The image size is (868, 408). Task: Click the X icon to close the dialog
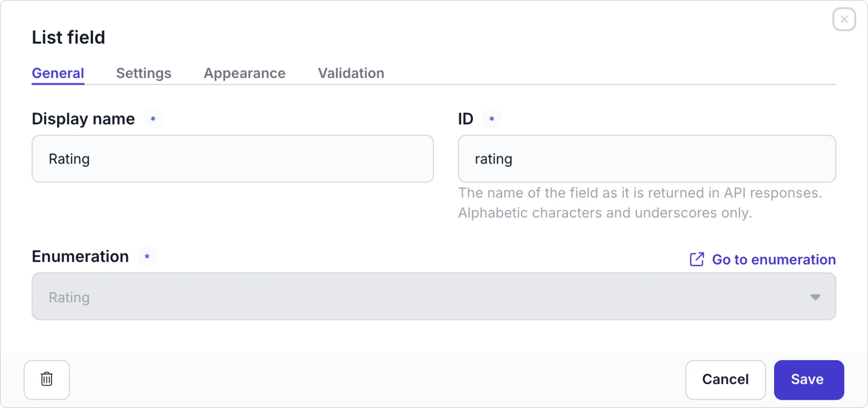(844, 19)
